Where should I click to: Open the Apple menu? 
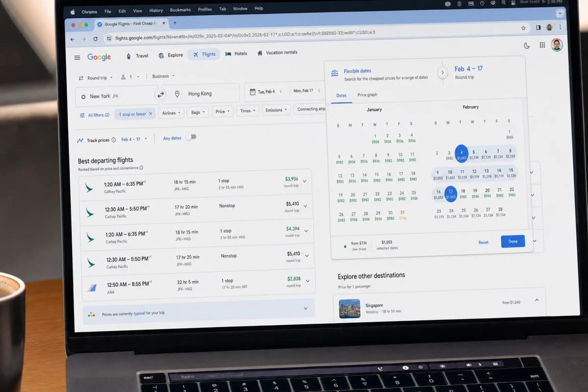click(x=73, y=12)
